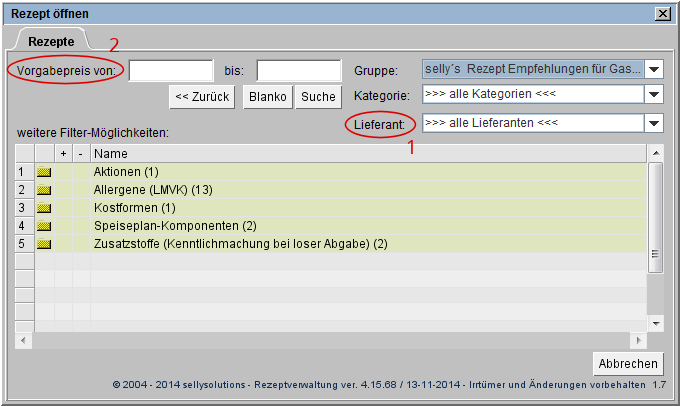Viewport: 680px width, 406px height.
Task: Focus the Vorgabepreis von input field
Action: (171, 70)
